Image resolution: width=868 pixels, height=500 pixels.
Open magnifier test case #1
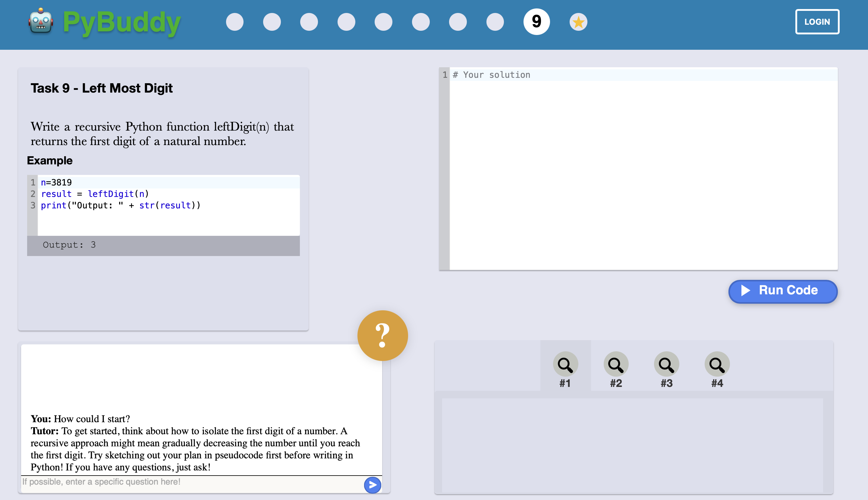(565, 364)
